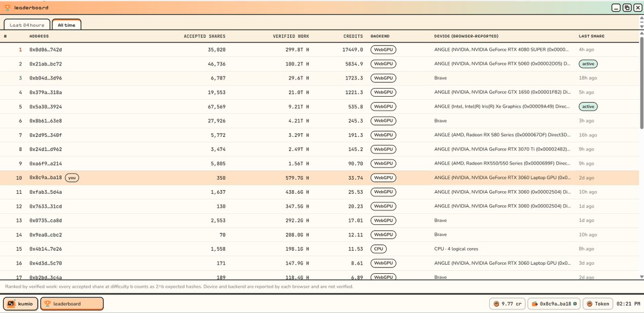Click the Backend column header
The height and width of the screenshot is (313, 644).
(380, 36)
